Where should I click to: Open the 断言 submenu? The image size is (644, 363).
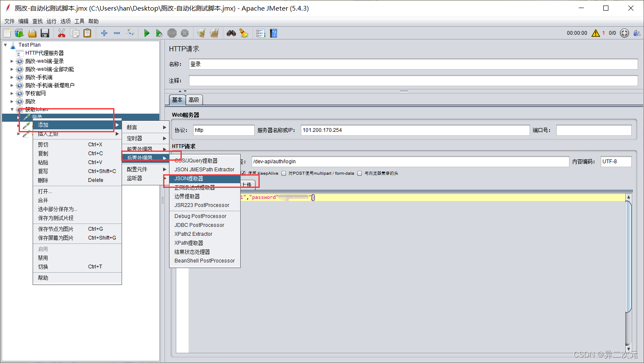pos(146,127)
